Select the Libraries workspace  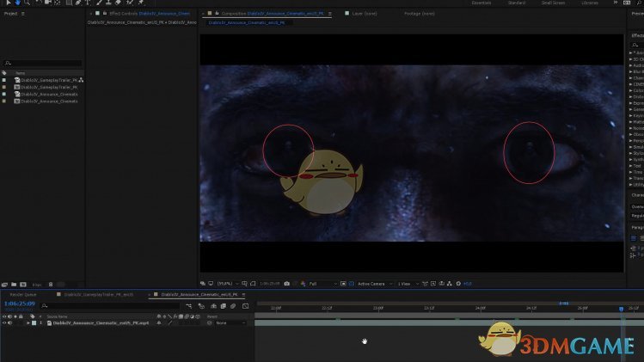(590, 3)
